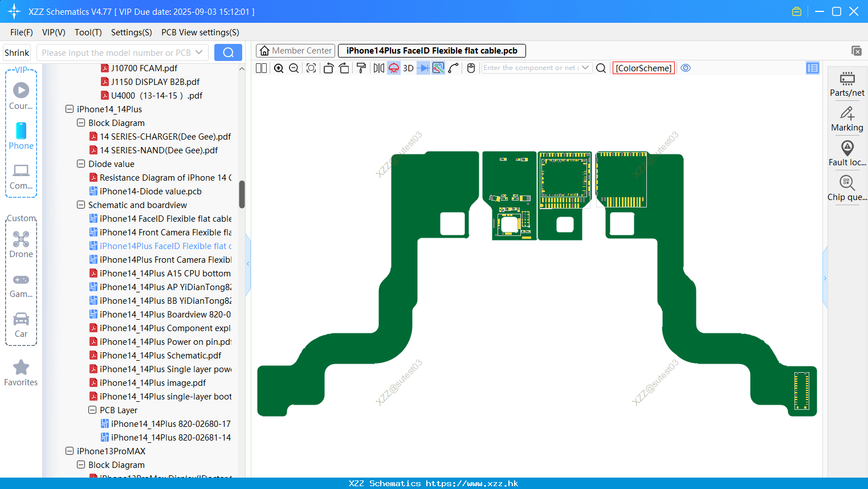This screenshot has height=489, width=868.
Task: Open the Chip query tool
Action: click(847, 188)
